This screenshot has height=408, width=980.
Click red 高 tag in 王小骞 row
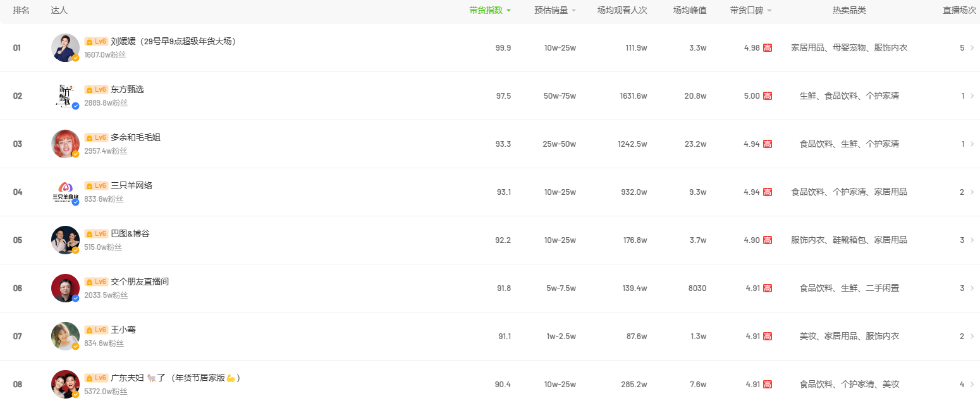(768, 337)
